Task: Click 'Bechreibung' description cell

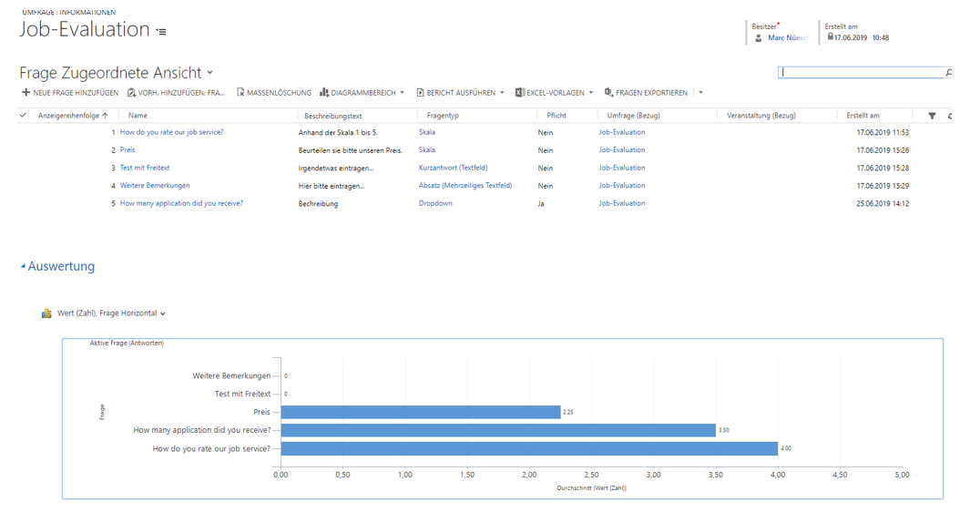Action: [318, 204]
